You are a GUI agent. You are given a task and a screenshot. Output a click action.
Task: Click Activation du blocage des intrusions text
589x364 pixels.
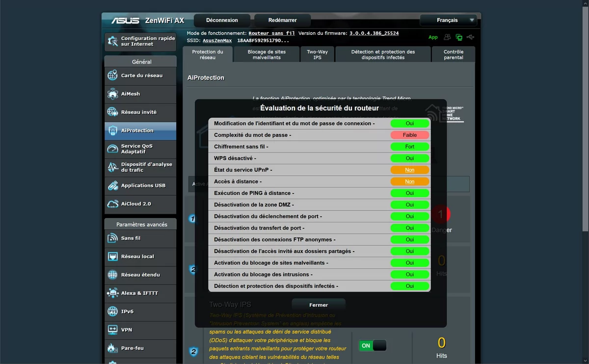coord(263,275)
